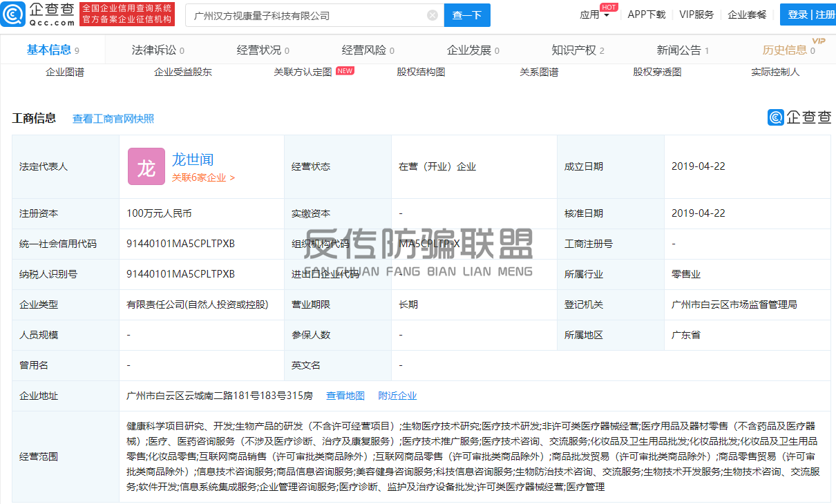Switch to the 法律诉讼 tab

pos(158,50)
